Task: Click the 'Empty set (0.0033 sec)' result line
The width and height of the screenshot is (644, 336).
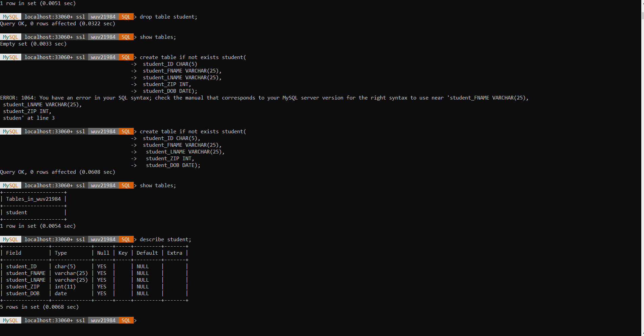Action: [x=33, y=44]
